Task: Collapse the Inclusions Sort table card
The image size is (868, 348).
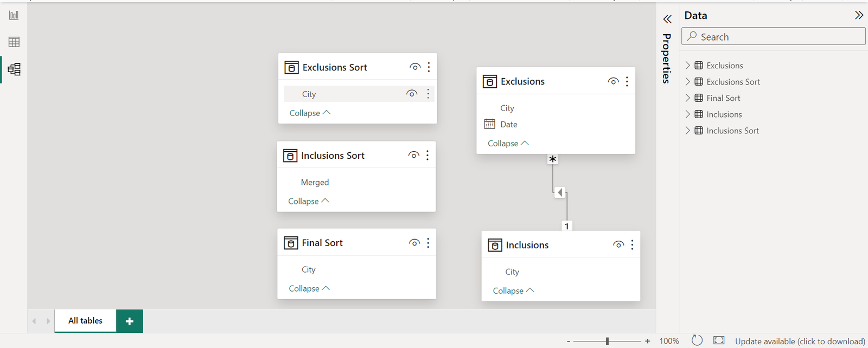Action: (x=309, y=201)
